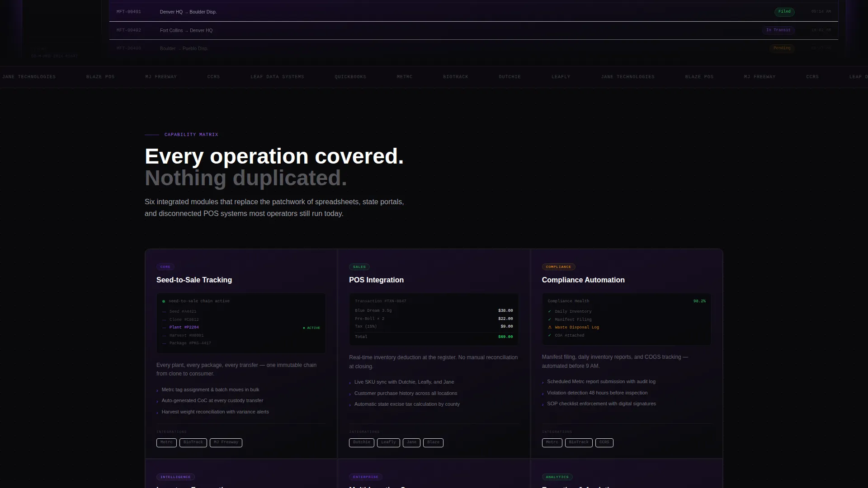Click BIOTRACK in the partner ticker
The image size is (868, 488).
click(456, 77)
